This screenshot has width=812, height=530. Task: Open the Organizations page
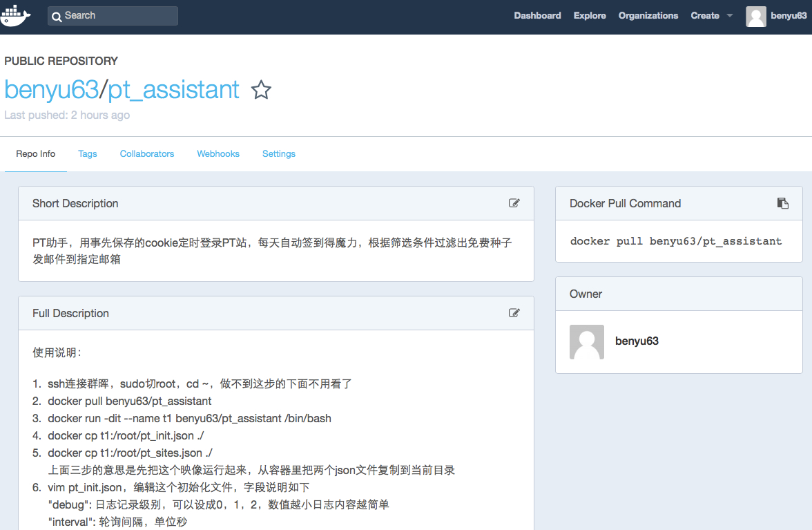pyautogui.click(x=648, y=15)
